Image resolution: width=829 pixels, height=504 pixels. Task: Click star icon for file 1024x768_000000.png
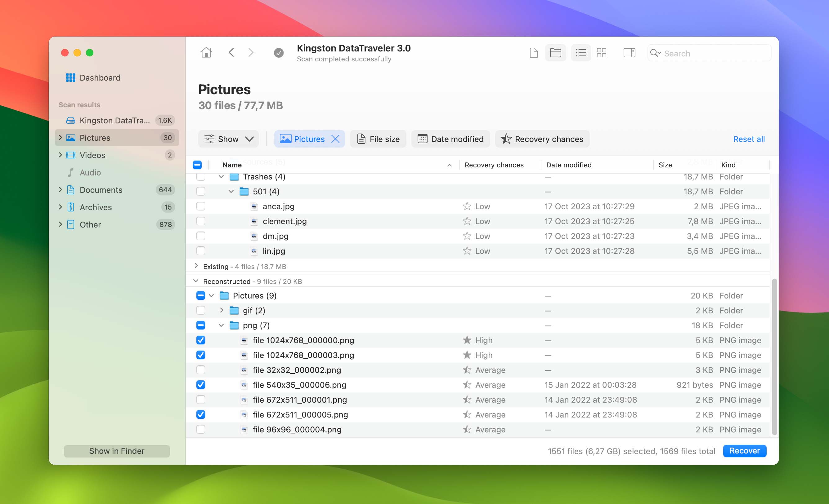point(467,340)
